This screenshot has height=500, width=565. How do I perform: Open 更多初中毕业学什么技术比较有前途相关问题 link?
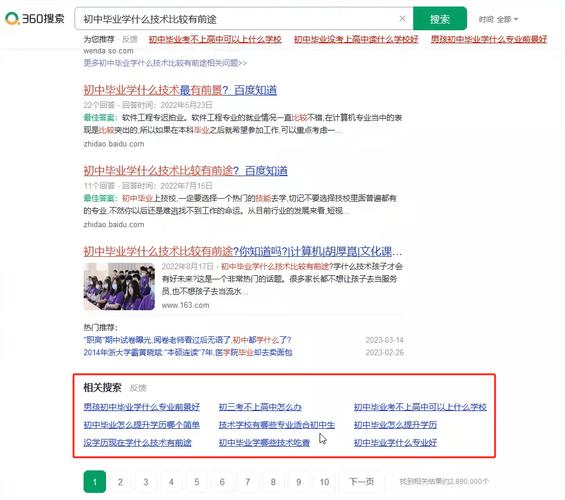[165, 63]
